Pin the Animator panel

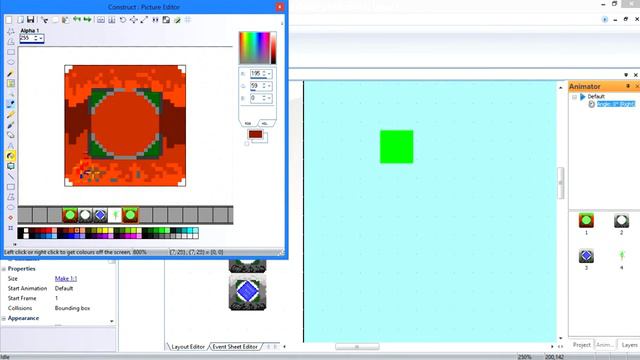click(628, 86)
